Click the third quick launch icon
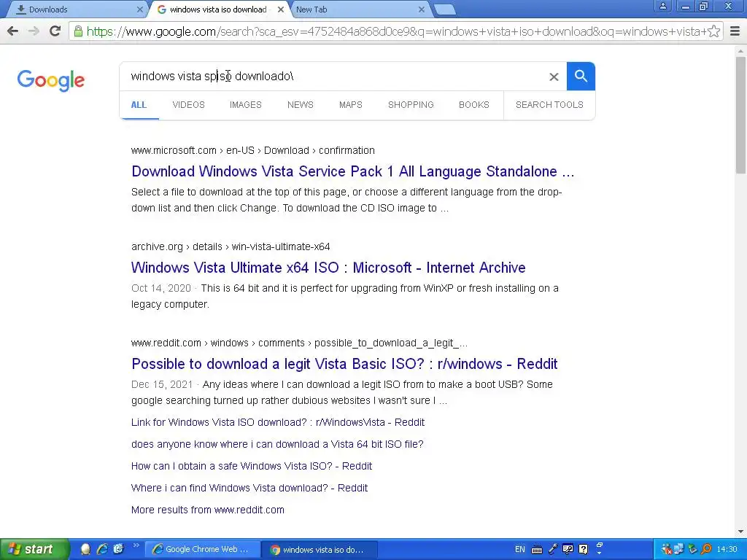Image resolution: width=747 pixels, height=560 pixels. tap(119, 550)
